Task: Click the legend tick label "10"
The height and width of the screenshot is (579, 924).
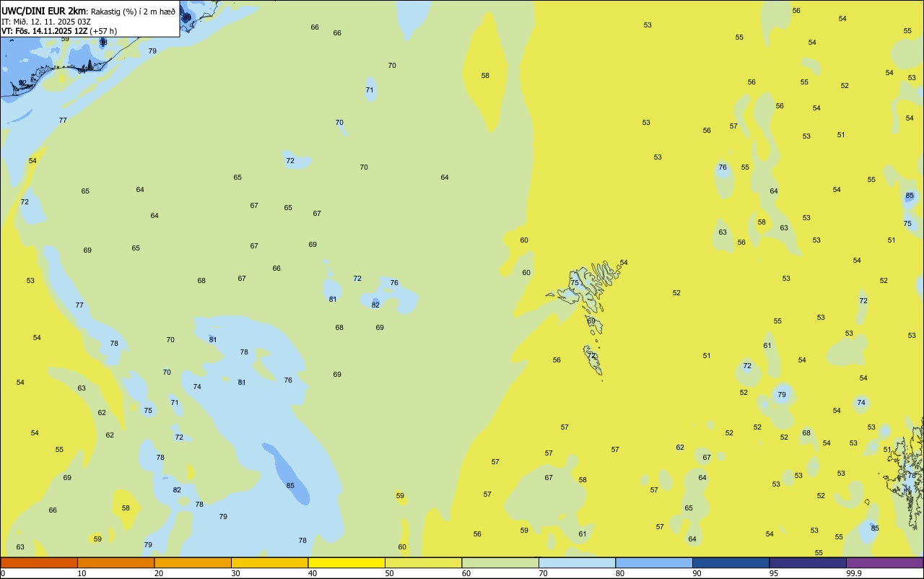Action: tap(82, 573)
